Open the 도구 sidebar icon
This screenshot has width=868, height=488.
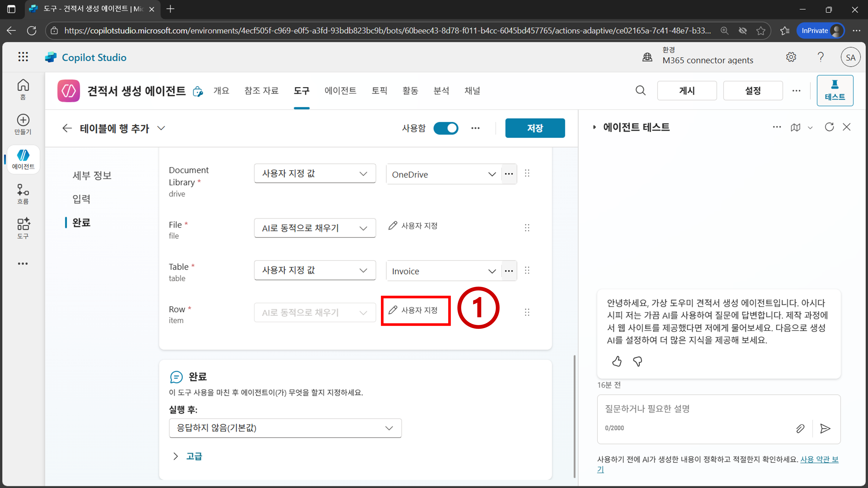coord(23,228)
